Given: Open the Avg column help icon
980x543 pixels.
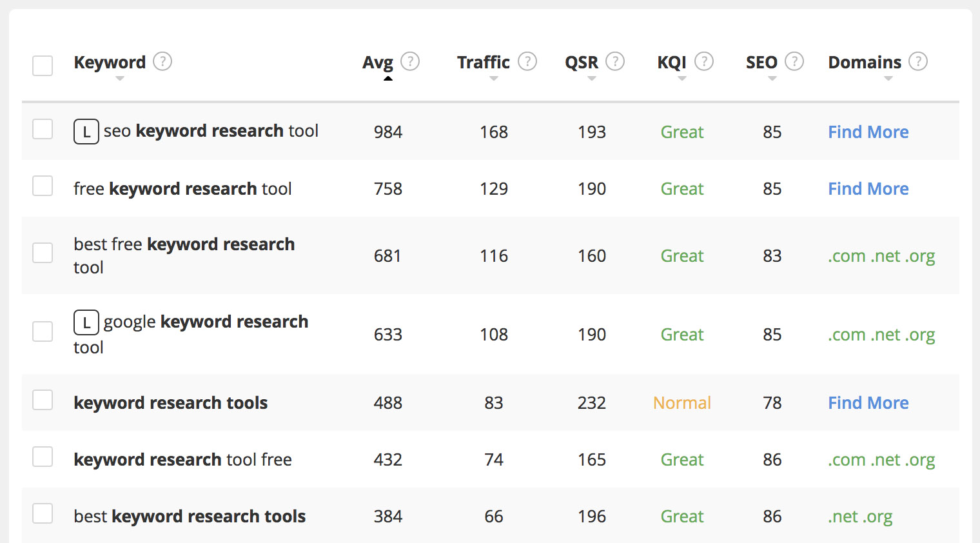Looking at the screenshot, I should pyautogui.click(x=410, y=61).
